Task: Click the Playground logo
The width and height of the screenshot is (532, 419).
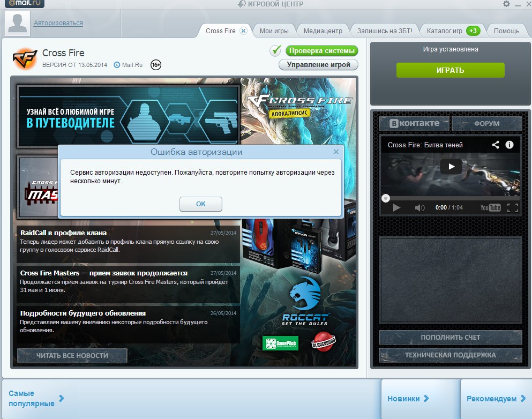Action: coord(324,342)
